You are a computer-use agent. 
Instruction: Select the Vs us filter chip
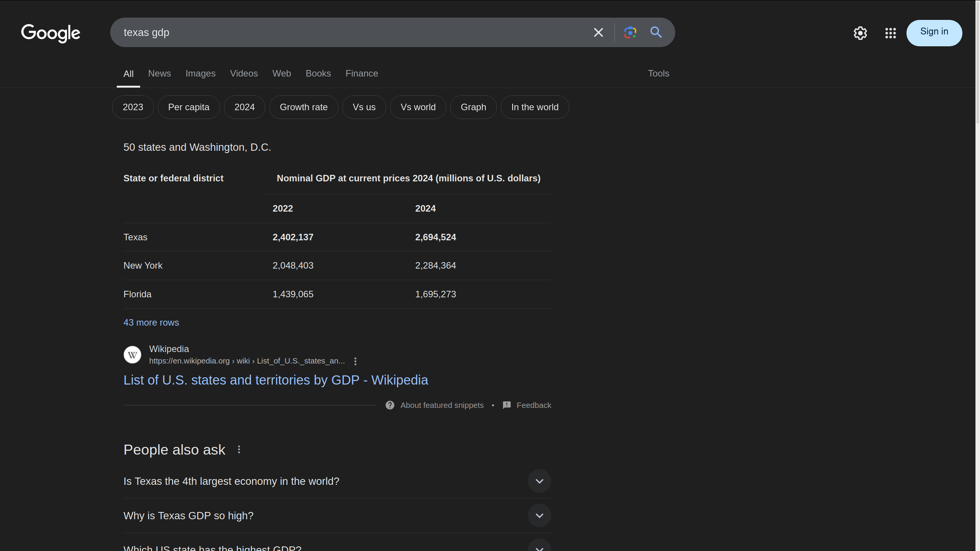364,107
